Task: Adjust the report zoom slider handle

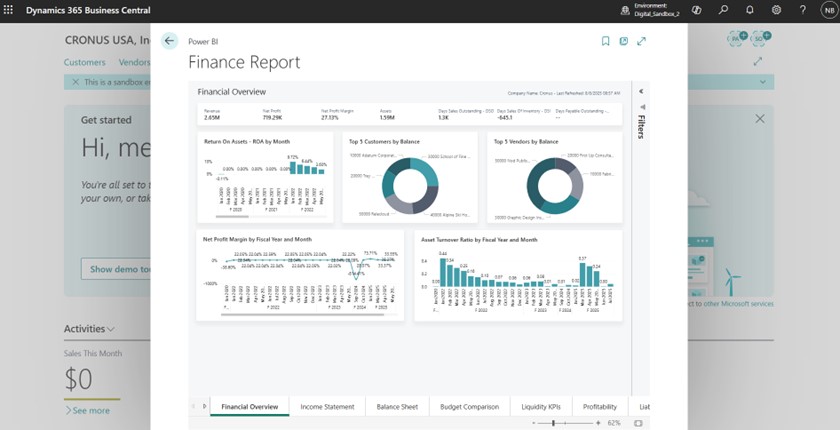Action: click(553, 423)
